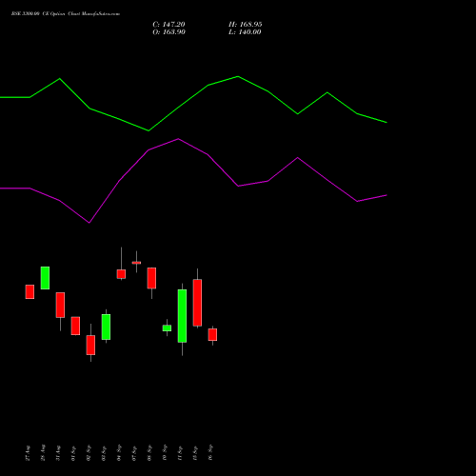The image size is (476, 476).
Task: Click the 04 Sep date label
Action: pos(119,453)
